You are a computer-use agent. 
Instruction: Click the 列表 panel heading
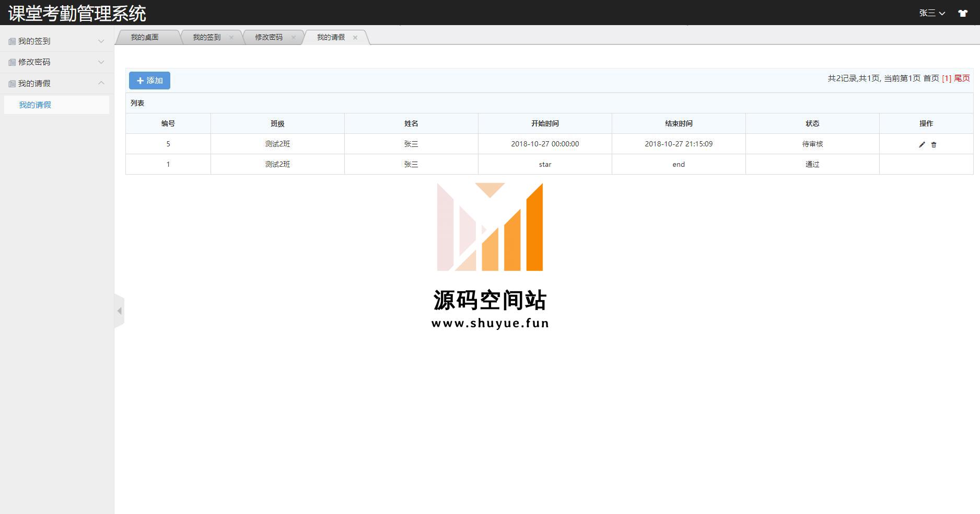[137, 103]
